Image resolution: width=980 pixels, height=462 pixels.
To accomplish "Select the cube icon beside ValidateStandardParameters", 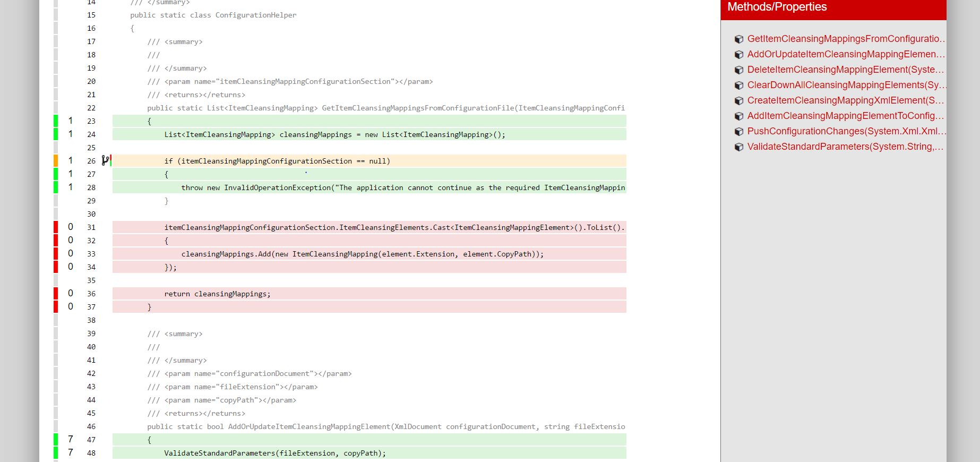I will pos(738,147).
